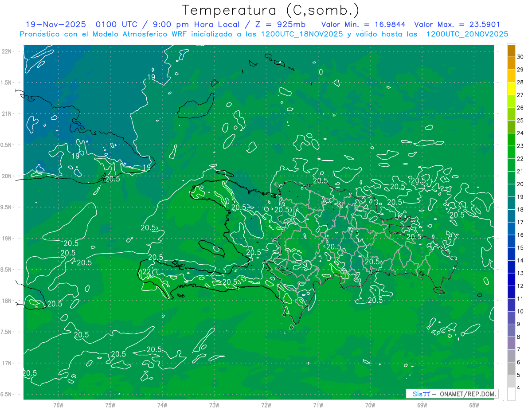Click the latitude axis label "19N"
This screenshot has width=532, height=411.
tap(7, 238)
